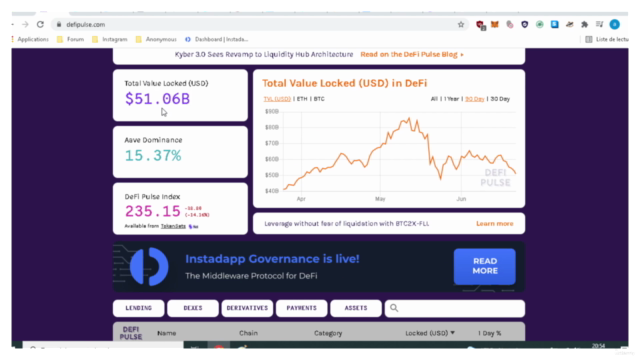Click the 1 Day % column header
Viewport: 640px width, 360px height.
tap(489, 333)
